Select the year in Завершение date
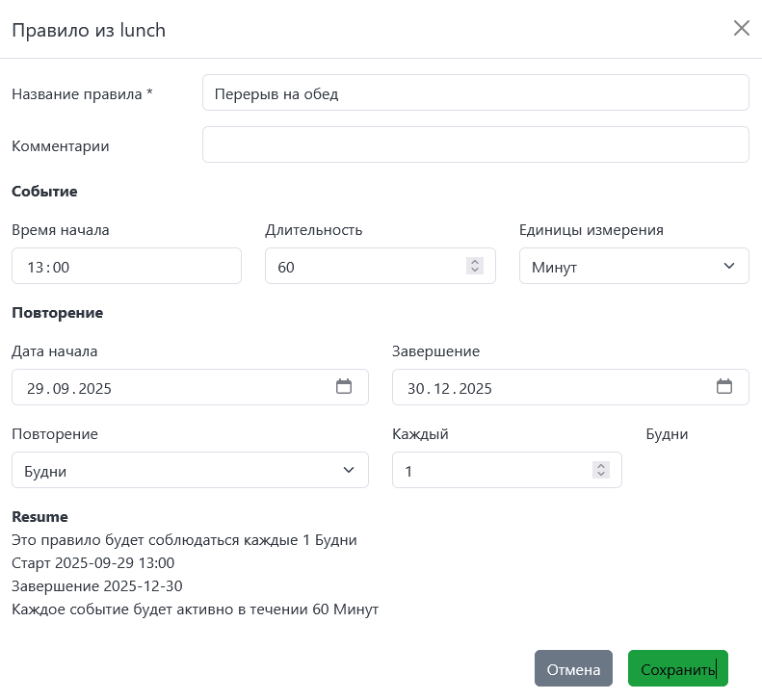The width and height of the screenshot is (762, 700). (x=476, y=389)
